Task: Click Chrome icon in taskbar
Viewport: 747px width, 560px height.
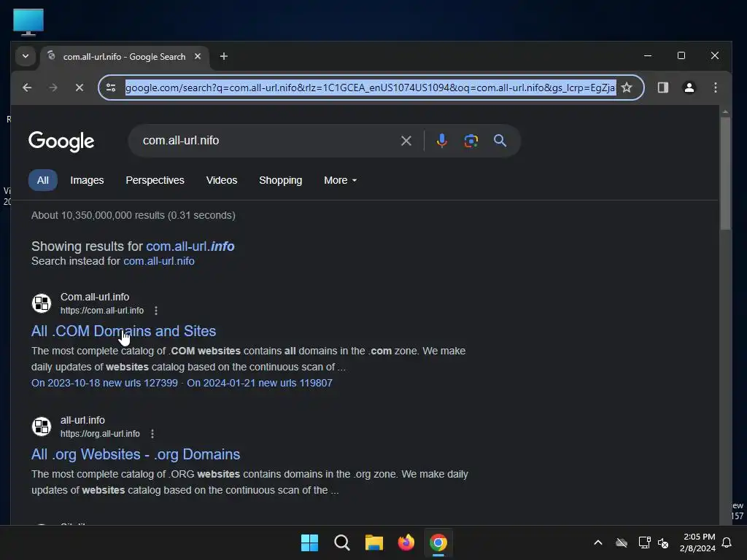Action: (x=438, y=542)
